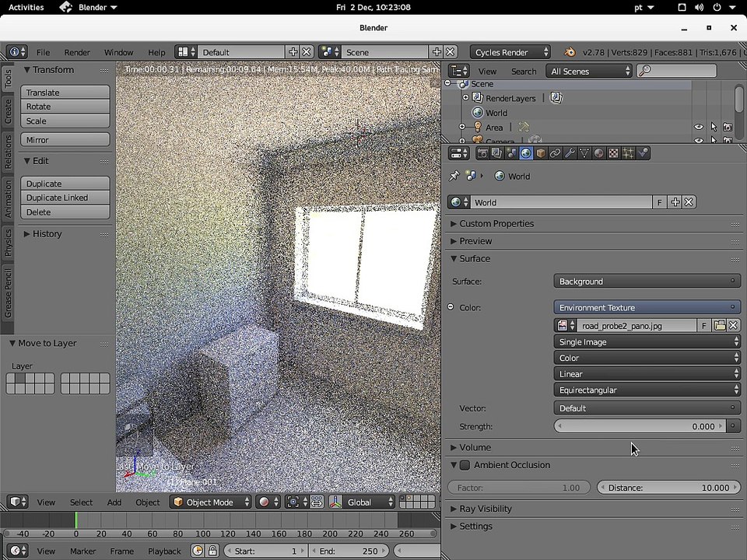This screenshot has height=560, width=747.
Task: Add a new world with plus icon
Action: point(675,202)
